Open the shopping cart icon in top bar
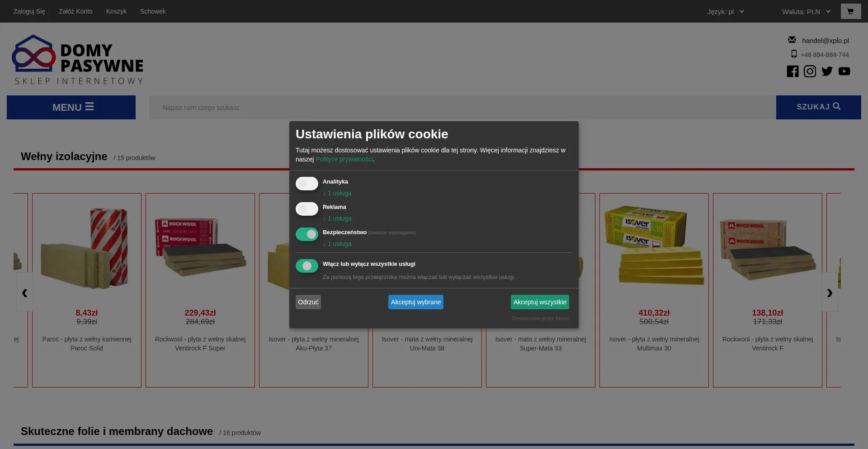 tap(850, 11)
